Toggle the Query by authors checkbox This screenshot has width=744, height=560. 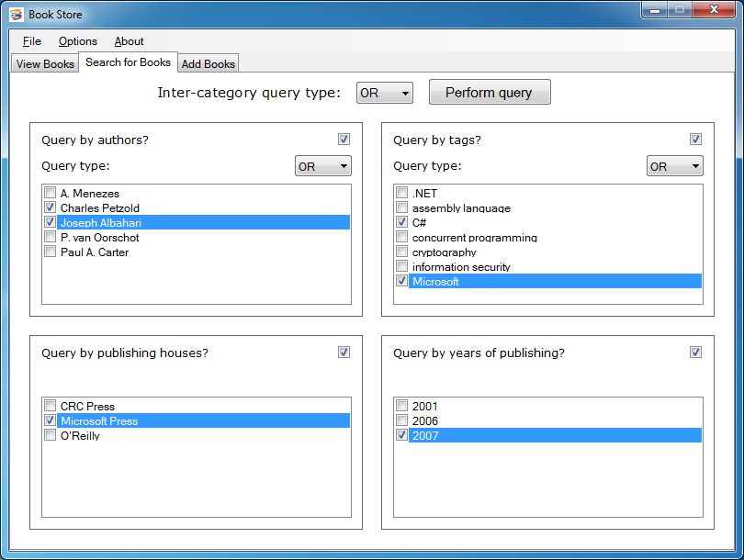[x=344, y=140]
